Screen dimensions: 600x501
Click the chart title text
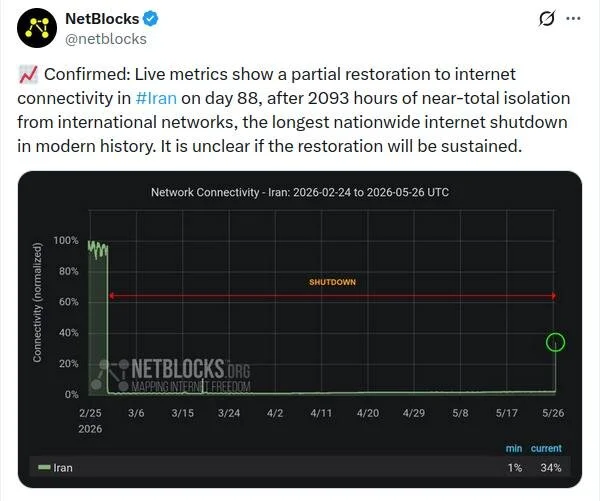point(300,192)
